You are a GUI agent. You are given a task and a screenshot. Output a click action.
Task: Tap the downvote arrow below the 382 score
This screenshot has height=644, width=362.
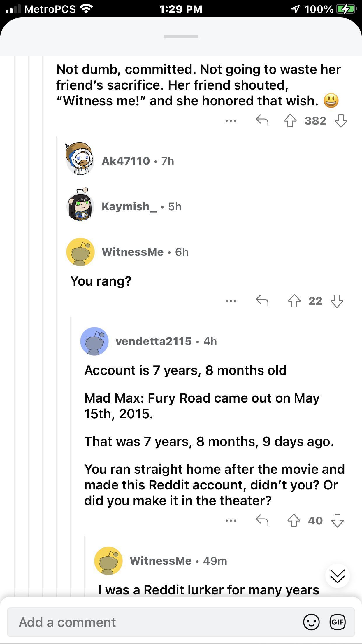[x=340, y=120]
